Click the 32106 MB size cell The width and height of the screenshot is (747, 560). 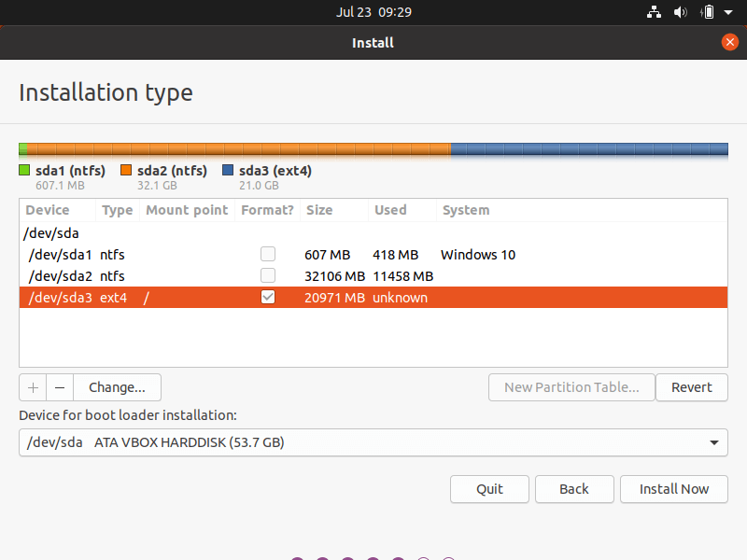(x=334, y=276)
